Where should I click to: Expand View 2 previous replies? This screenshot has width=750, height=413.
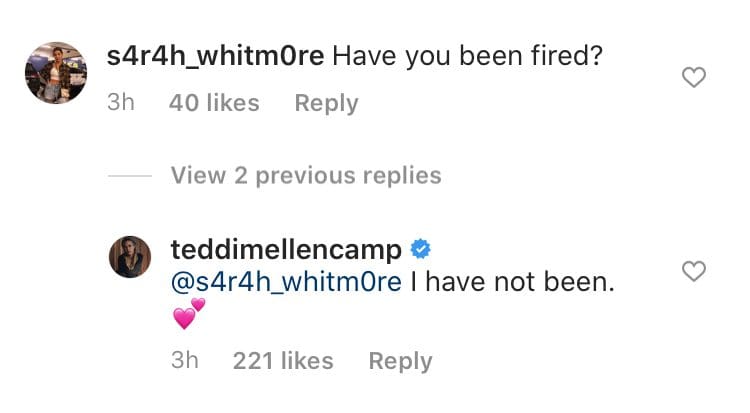306,176
